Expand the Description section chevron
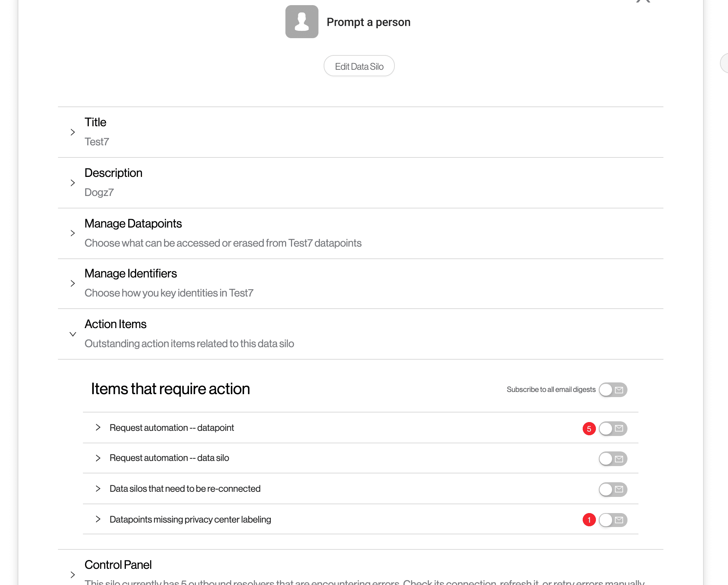Viewport: 728px width, 585px height. 73,183
